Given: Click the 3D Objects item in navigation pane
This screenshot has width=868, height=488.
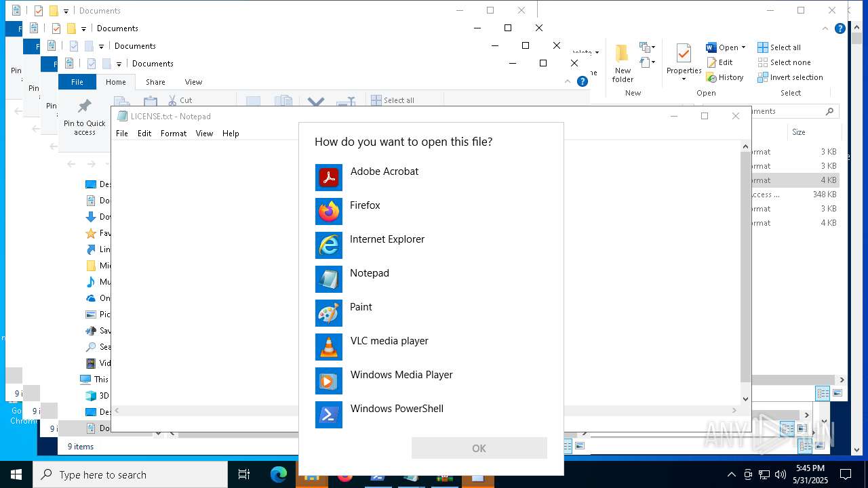Looking at the screenshot, I should click(98, 396).
